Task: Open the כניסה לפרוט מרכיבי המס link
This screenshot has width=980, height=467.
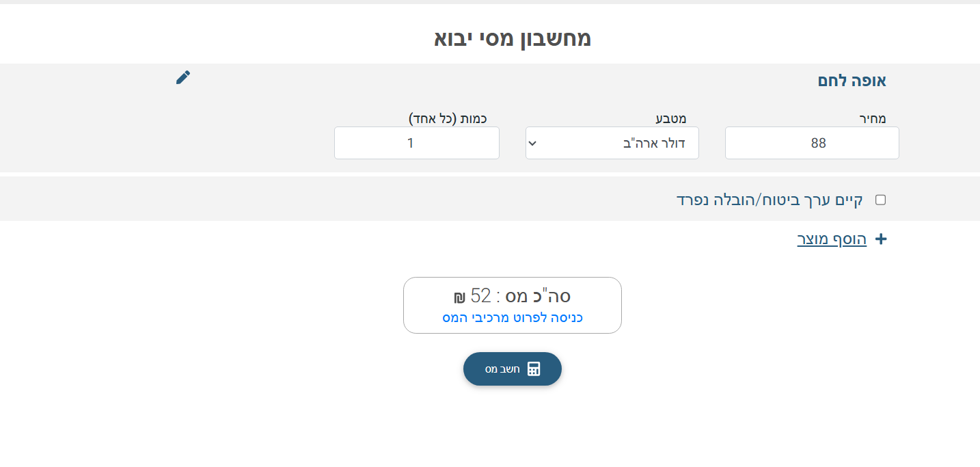Action: tap(513, 318)
